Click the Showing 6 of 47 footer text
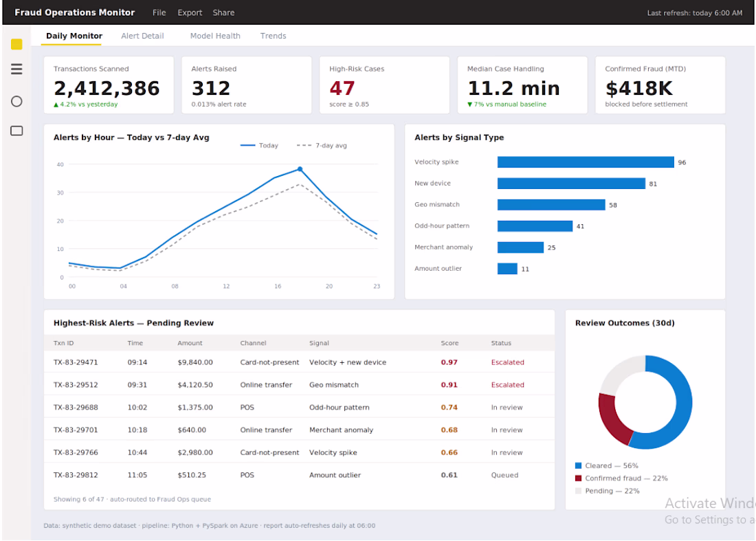 (x=132, y=500)
